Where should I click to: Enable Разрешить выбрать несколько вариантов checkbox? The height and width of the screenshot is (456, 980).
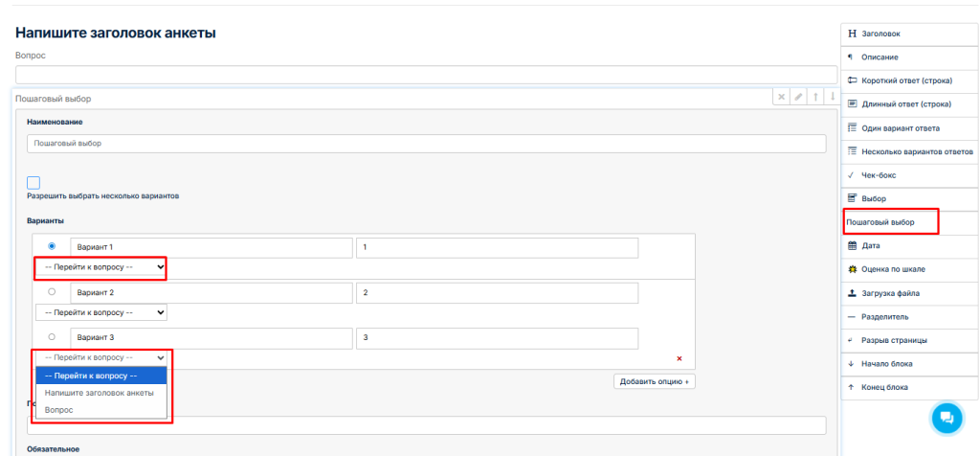point(33,183)
